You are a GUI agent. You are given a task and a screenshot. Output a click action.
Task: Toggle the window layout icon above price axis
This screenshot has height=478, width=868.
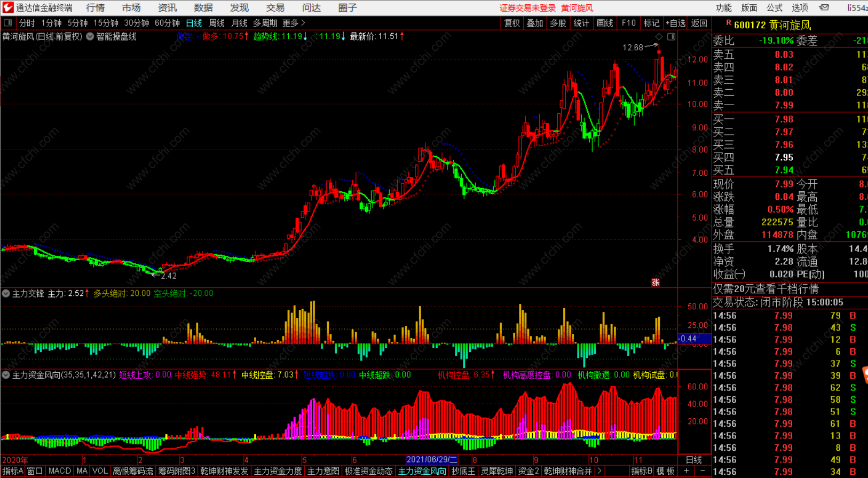click(672, 36)
